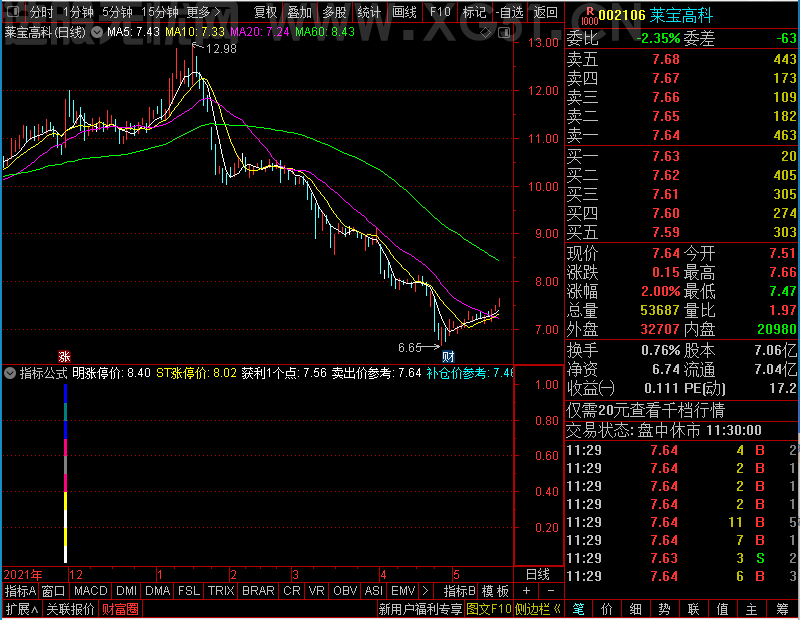800x620 pixels.
Task: Switch indicator to TRIX
Action: (x=221, y=591)
